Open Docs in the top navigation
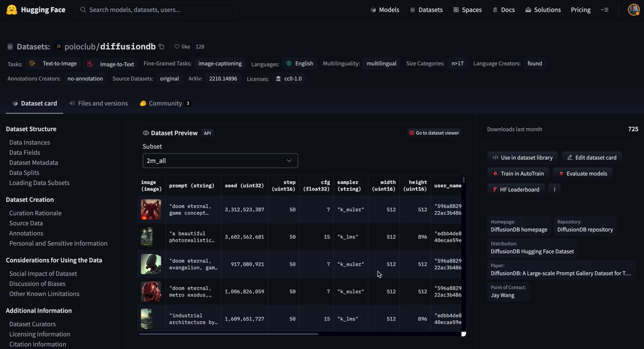Image resolution: width=644 pixels, height=349 pixels. 503,10
